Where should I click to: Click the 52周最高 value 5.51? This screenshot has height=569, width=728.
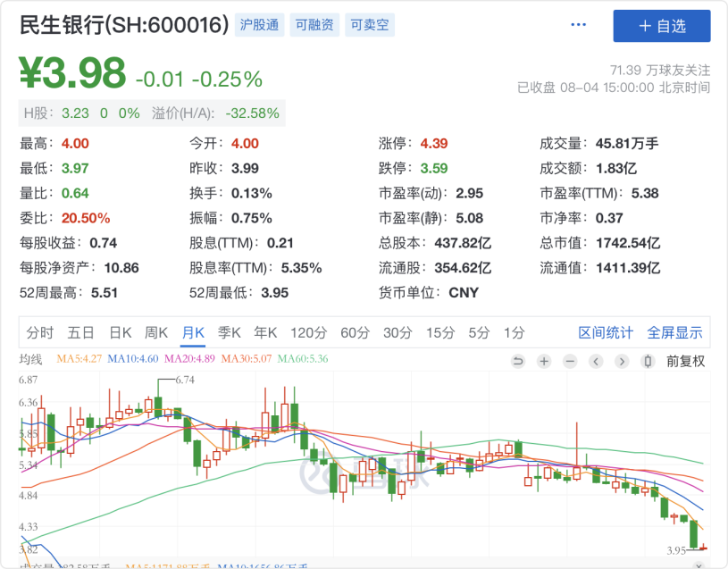coord(105,293)
